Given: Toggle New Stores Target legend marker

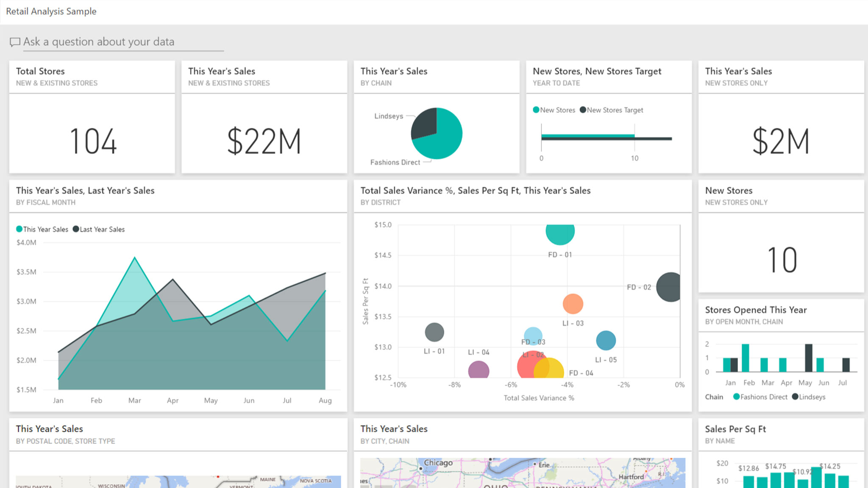Looking at the screenshot, I should coord(583,110).
